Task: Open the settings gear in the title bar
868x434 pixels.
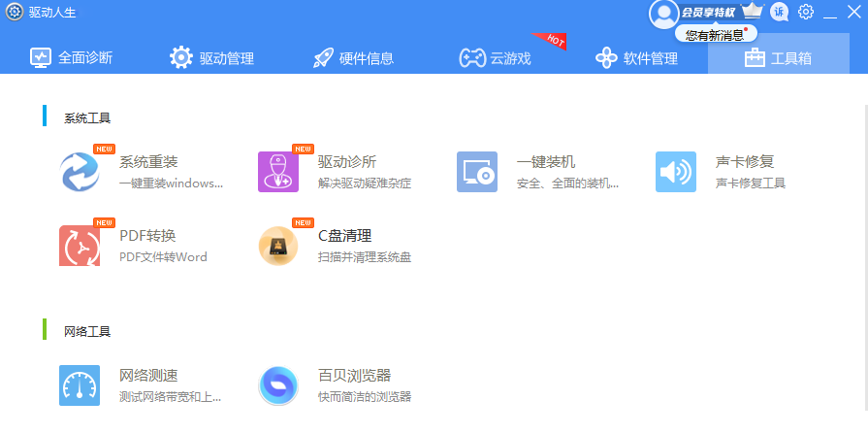Action: click(x=806, y=12)
